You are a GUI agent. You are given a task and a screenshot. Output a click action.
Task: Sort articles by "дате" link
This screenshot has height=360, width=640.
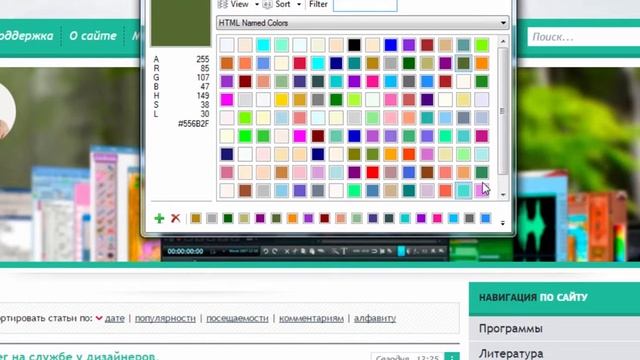115,318
